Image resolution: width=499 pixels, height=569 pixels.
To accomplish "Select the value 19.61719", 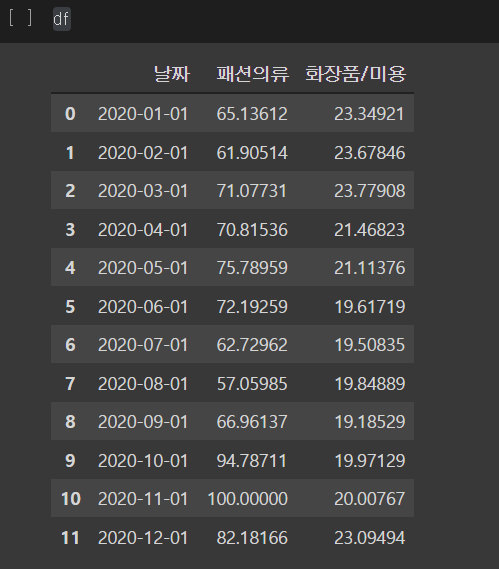I will click(369, 307).
